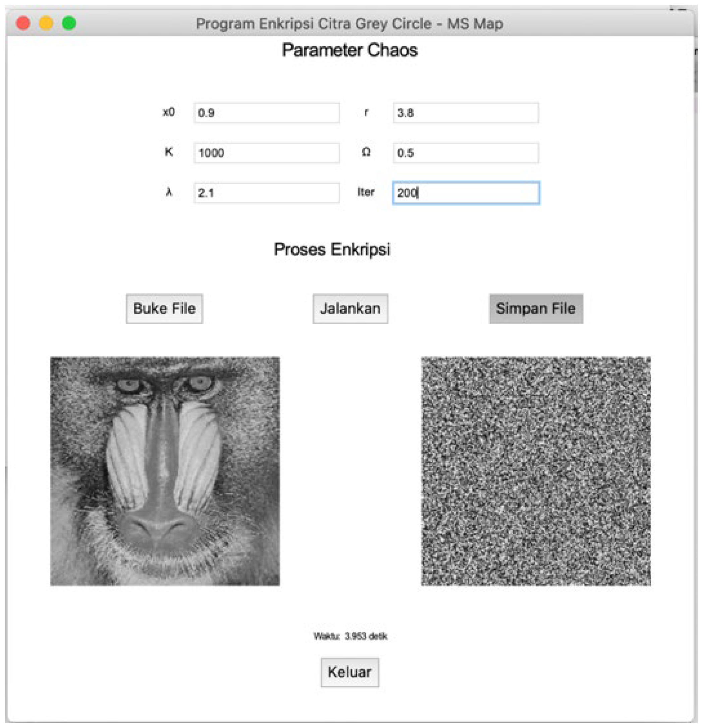Screen dimensions: 702x728
Task: Maximize window using green button
Action: 69,23
